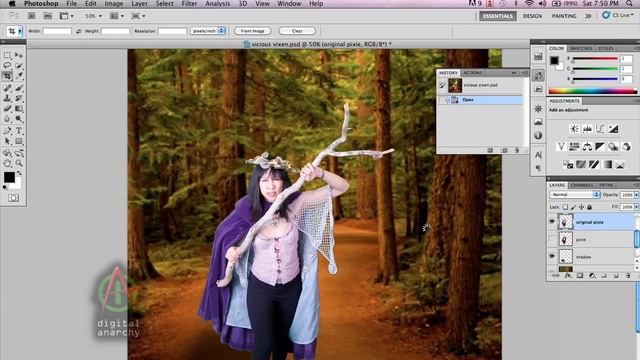Select the Lasso tool
640x360 pixels.
click(x=7, y=65)
